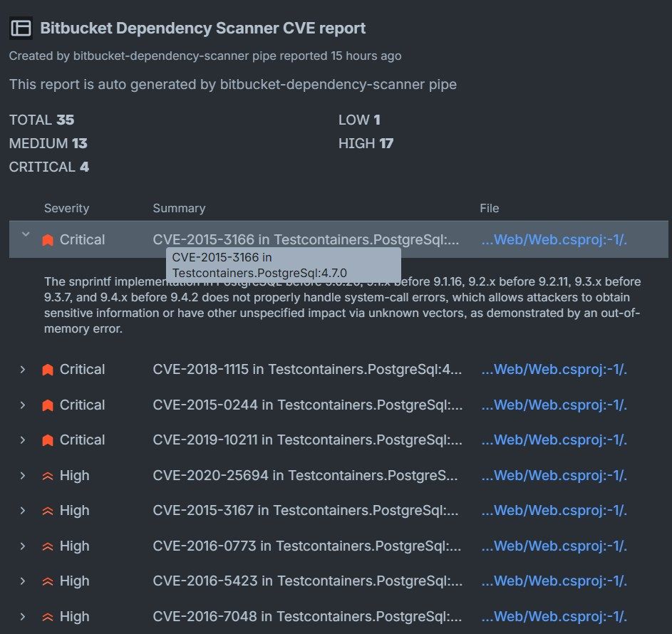
Task: Click the High severity icon for CVE-2015-3167
Action: coord(48,511)
